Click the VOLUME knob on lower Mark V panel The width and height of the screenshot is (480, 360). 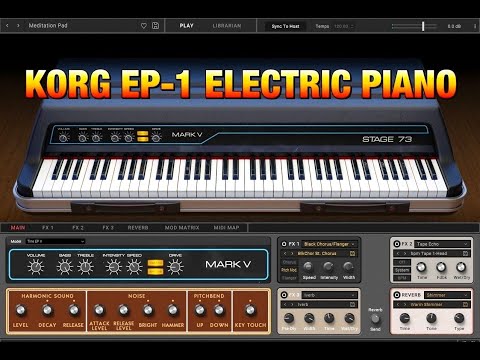click(36, 267)
